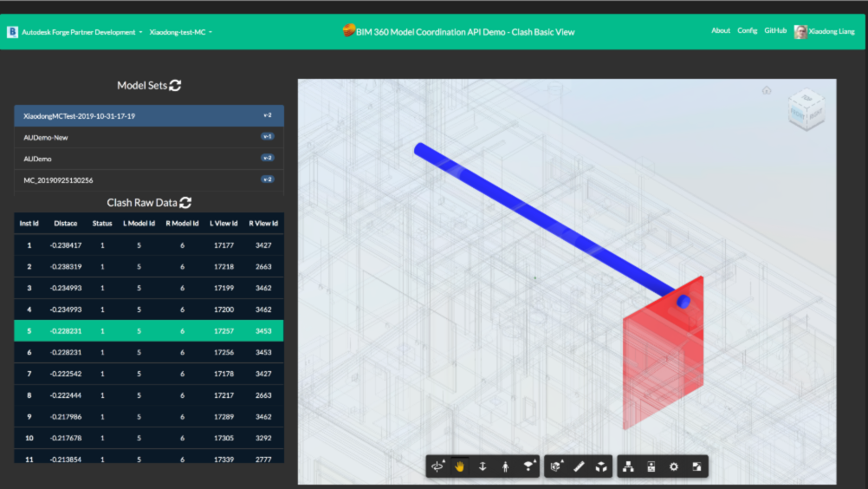Select clash row with L View Id 17199
This screenshot has width=868, height=489.
click(x=149, y=288)
